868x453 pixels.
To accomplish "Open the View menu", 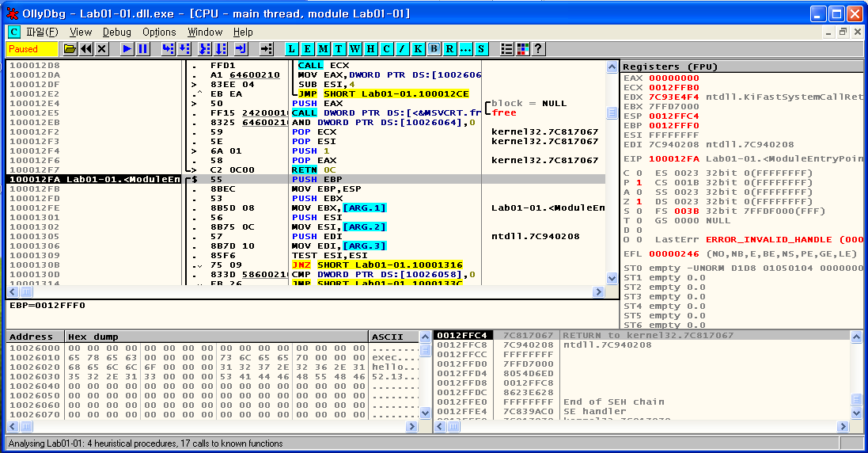I will click(x=81, y=32).
